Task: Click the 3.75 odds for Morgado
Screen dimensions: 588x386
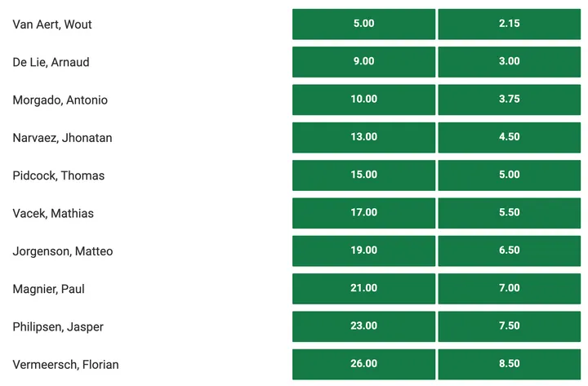Action: point(510,100)
